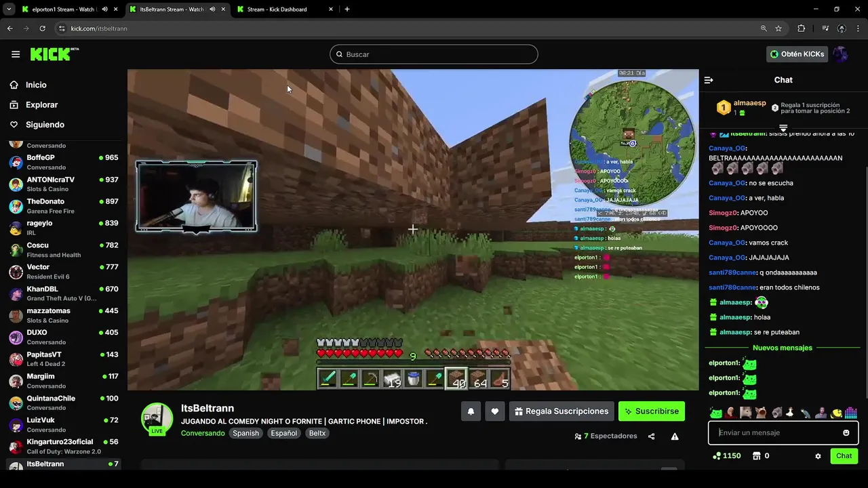Open Chrome three-dot menu
Image resolution: width=868 pixels, height=488 pixels.
coord(859,28)
